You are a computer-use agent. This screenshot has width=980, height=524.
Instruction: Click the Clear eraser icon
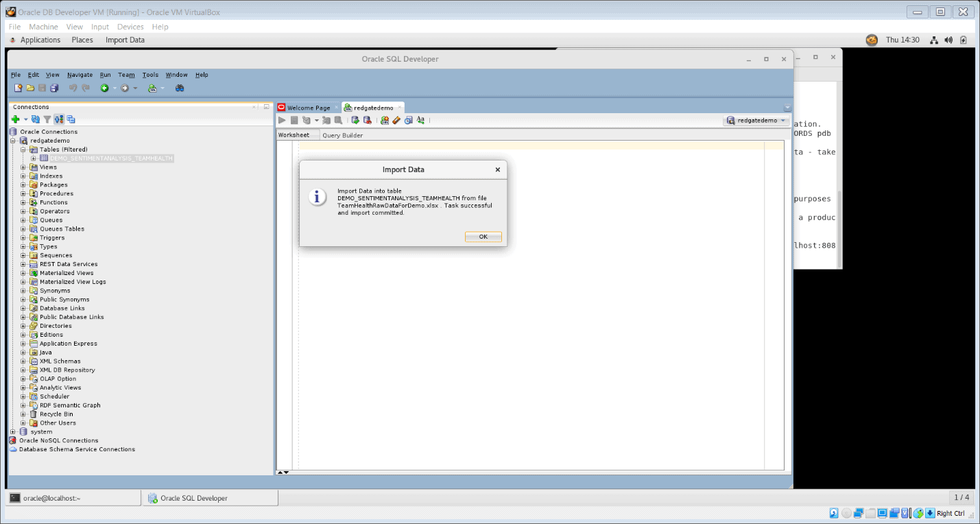[396, 120]
